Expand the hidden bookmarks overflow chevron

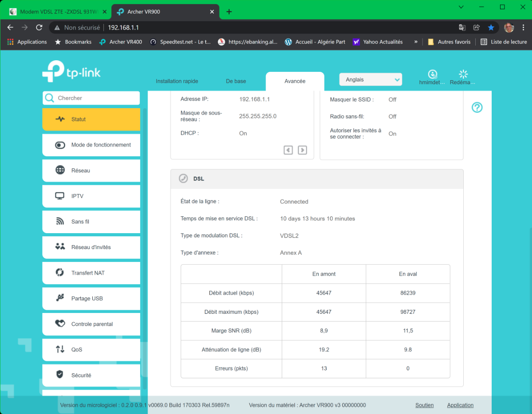coord(416,42)
